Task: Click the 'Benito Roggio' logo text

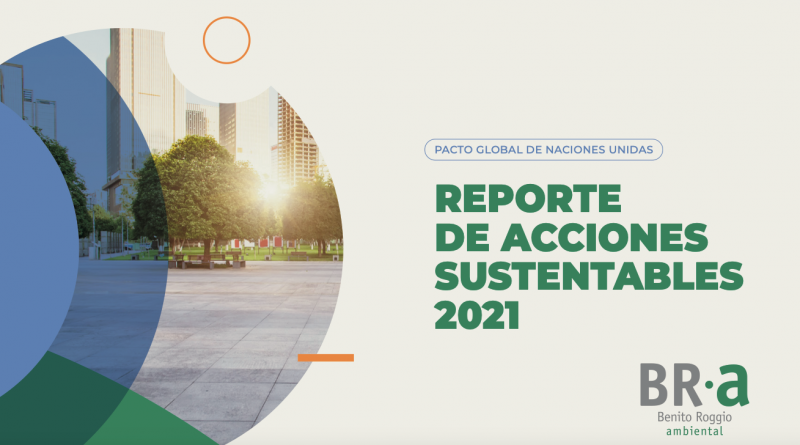Action: point(694,417)
